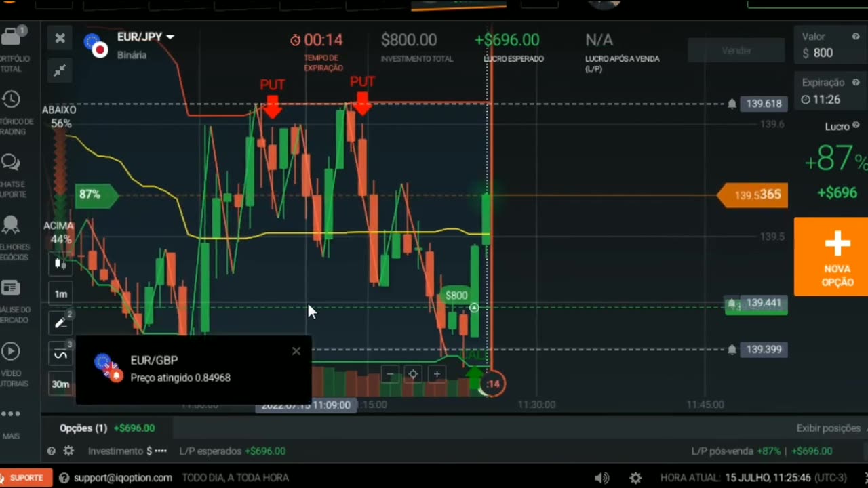Open platform settings gear in bottom bar
The image size is (868, 488).
(x=635, y=478)
